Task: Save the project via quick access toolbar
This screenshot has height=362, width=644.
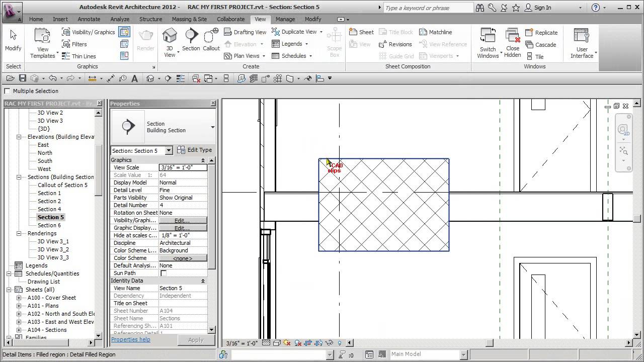Action: pos(22,78)
